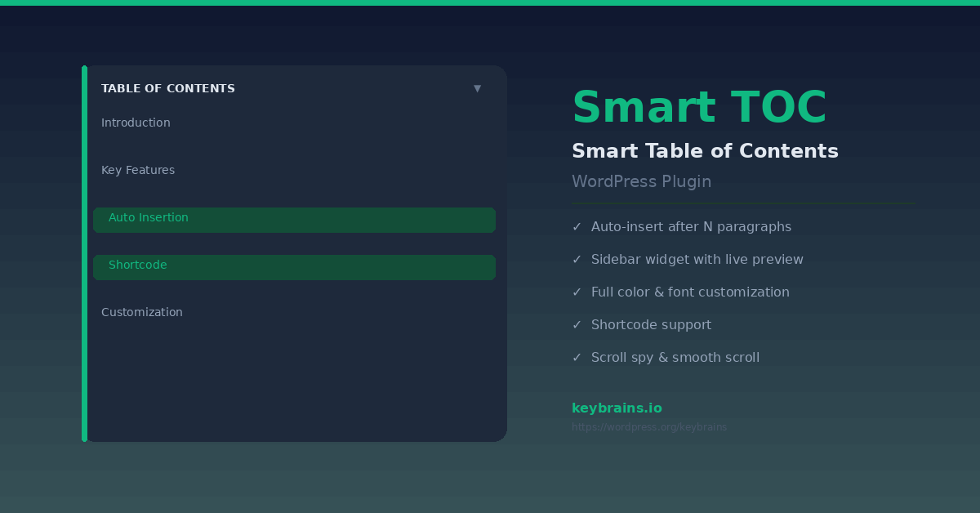Jump to Key Features section
Image resolution: width=980 pixels, height=513 pixels.
pyautogui.click(x=138, y=170)
